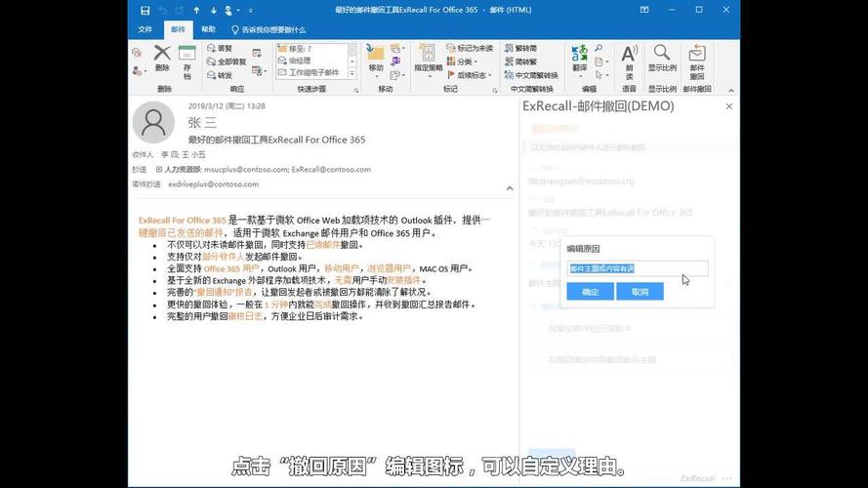Click 转发 forward button
The width and height of the screenshot is (868, 488).
pyautogui.click(x=220, y=75)
